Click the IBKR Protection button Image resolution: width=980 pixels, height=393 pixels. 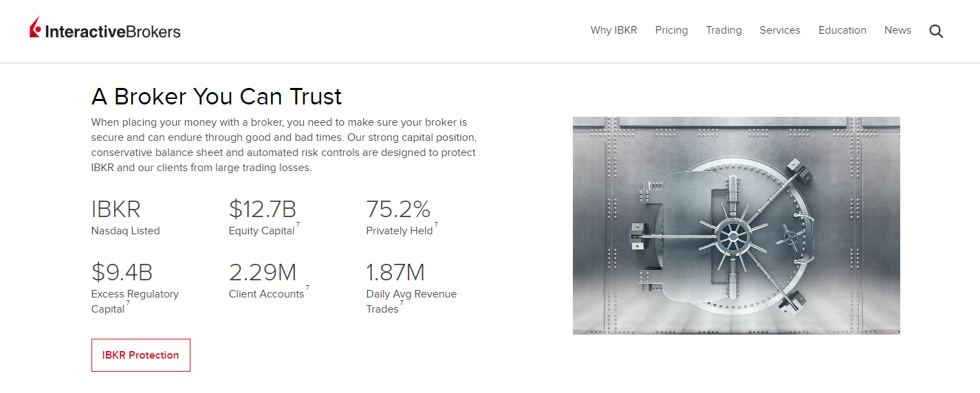click(x=140, y=355)
